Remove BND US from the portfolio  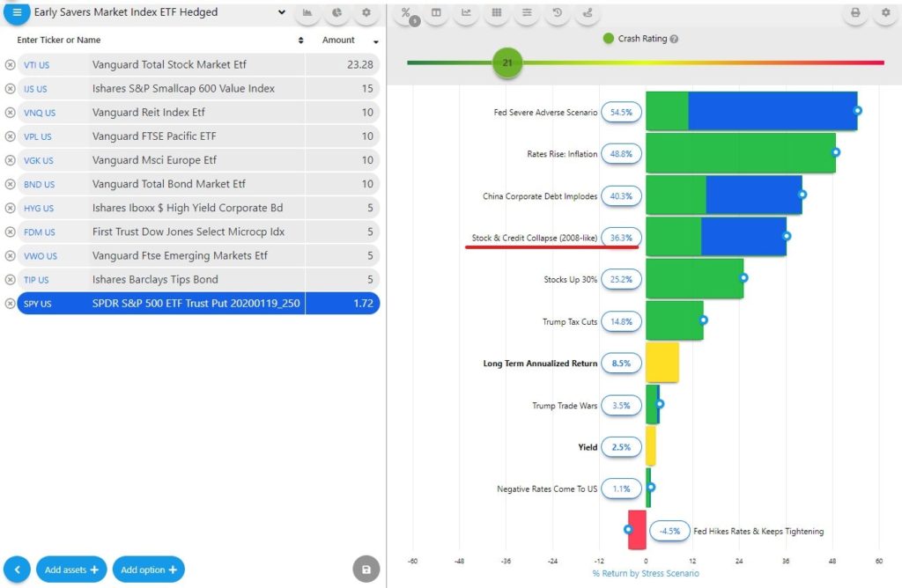click(10, 185)
